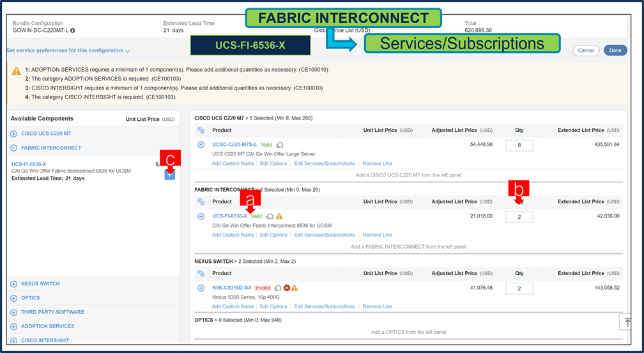Click Qty field for N9K-C9316D-GX
644x353 pixels.
[519, 288]
